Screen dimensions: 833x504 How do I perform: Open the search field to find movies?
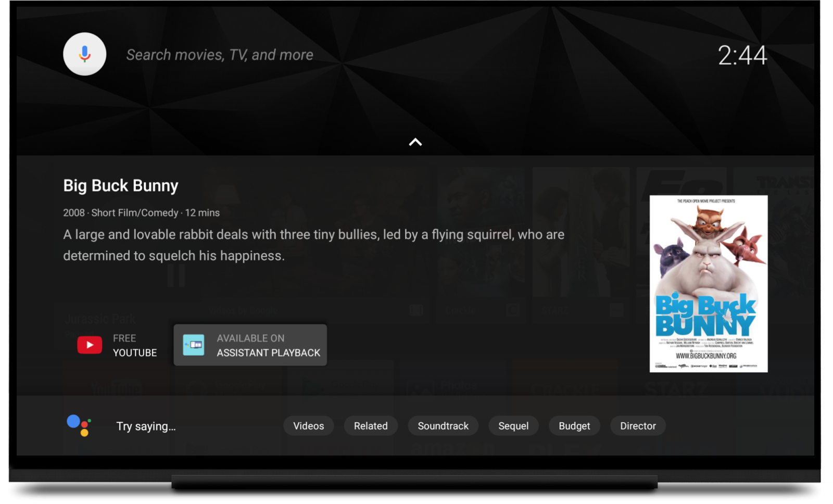219,54
